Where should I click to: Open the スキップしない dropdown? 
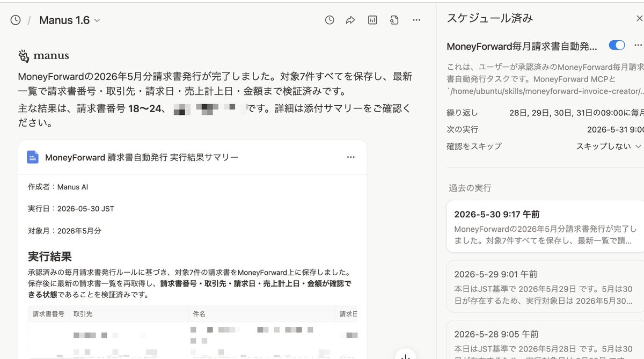tap(609, 146)
